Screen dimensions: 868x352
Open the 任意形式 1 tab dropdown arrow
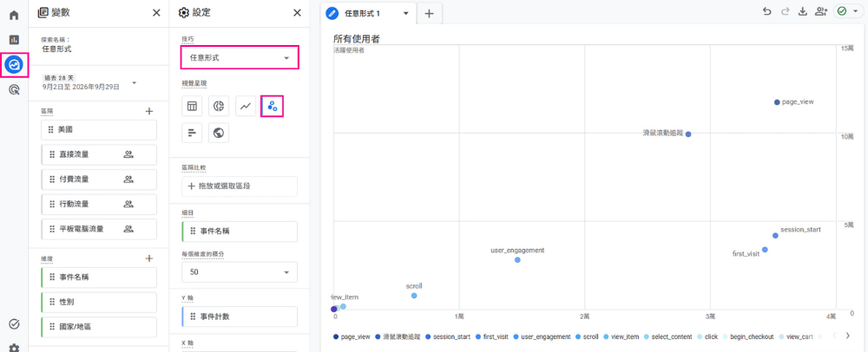pyautogui.click(x=405, y=13)
